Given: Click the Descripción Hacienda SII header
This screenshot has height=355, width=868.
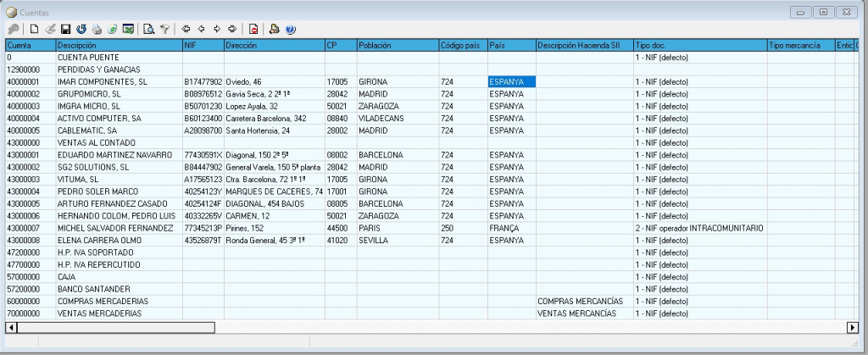Looking at the screenshot, I should [x=585, y=46].
